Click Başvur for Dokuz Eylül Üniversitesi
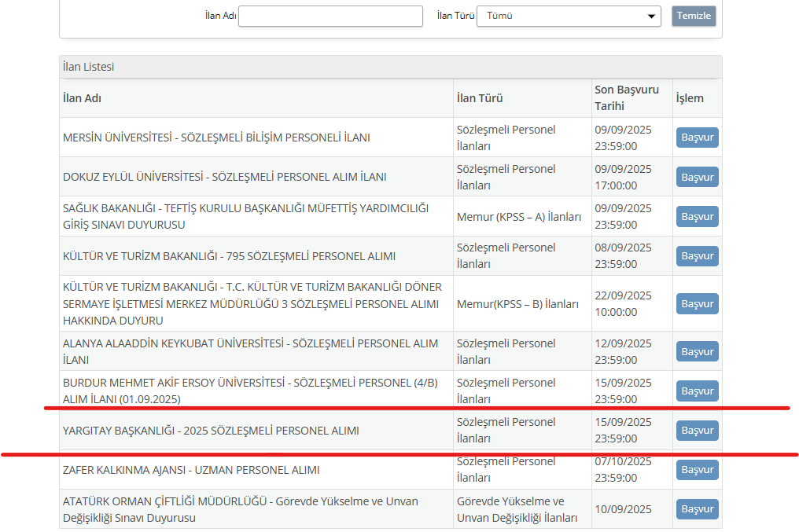The image size is (799, 532). coord(697,177)
